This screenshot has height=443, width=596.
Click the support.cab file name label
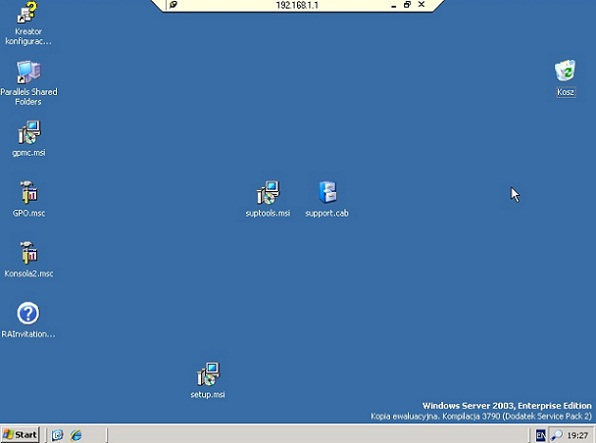point(327,213)
